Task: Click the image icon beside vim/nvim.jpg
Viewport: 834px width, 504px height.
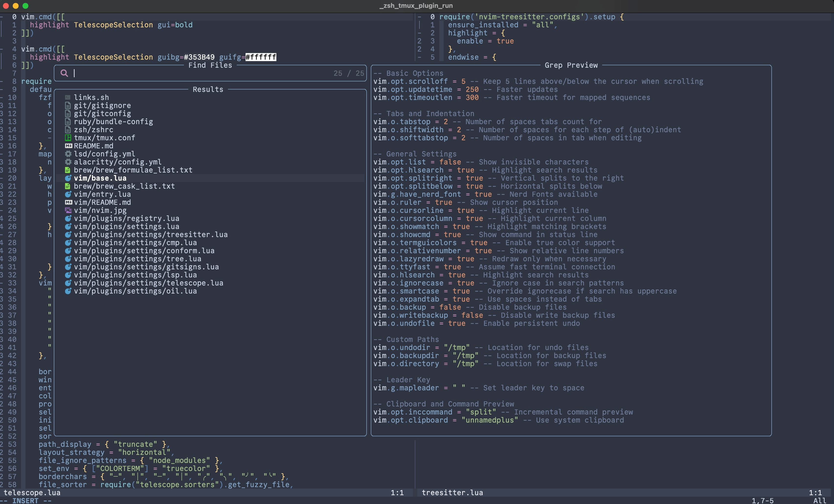Action: tap(68, 210)
